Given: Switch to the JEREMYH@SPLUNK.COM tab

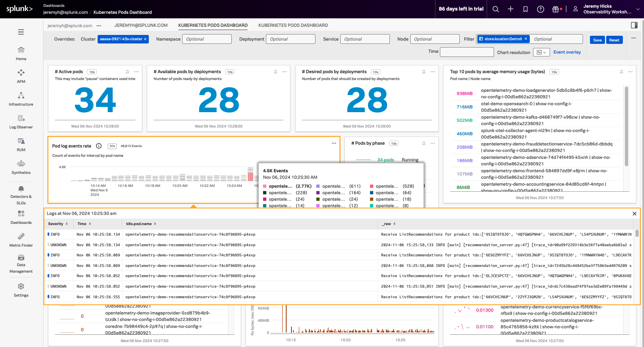Looking at the screenshot, I should 141,25.
